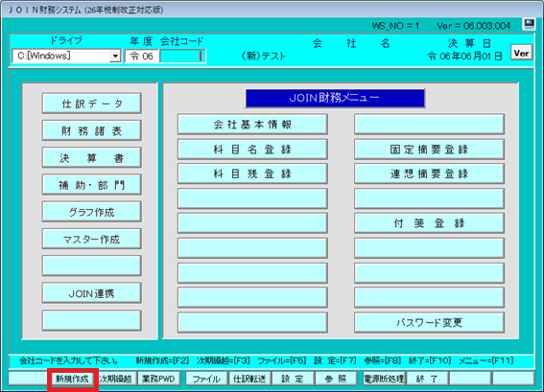Click 参照 in the bottom bar
544x392 pixels.
pyautogui.click(x=336, y=379)
